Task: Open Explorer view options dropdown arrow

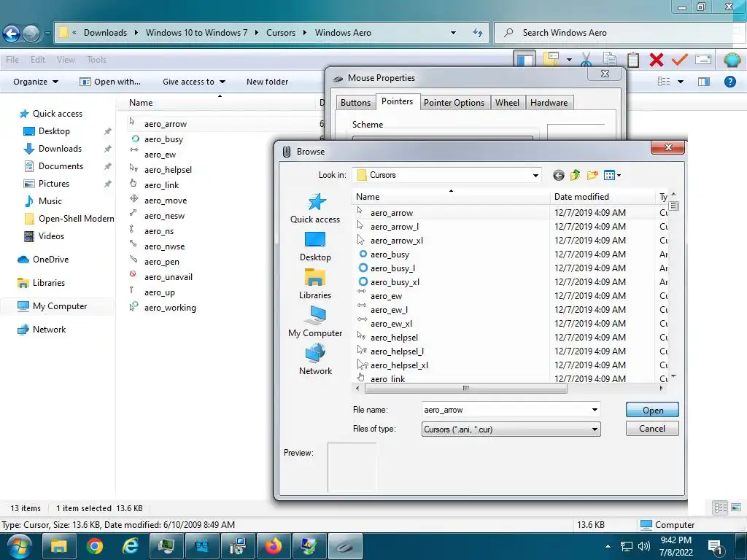Action: tap(681, 82)
